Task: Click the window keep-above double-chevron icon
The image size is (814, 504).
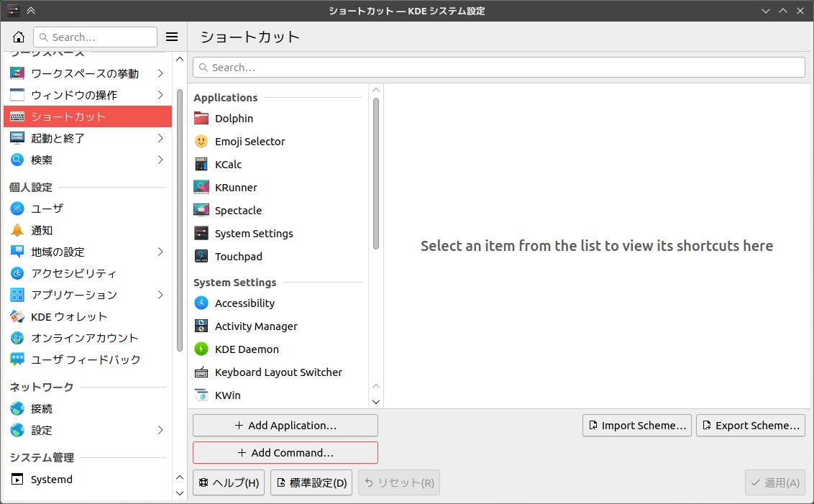Action: pyautogui.click(x=31, y=10)
